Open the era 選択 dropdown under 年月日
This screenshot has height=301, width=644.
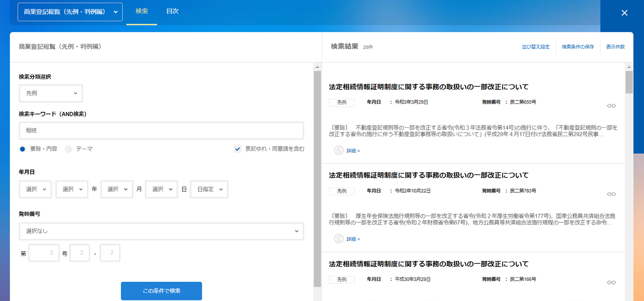click(35, 189)
